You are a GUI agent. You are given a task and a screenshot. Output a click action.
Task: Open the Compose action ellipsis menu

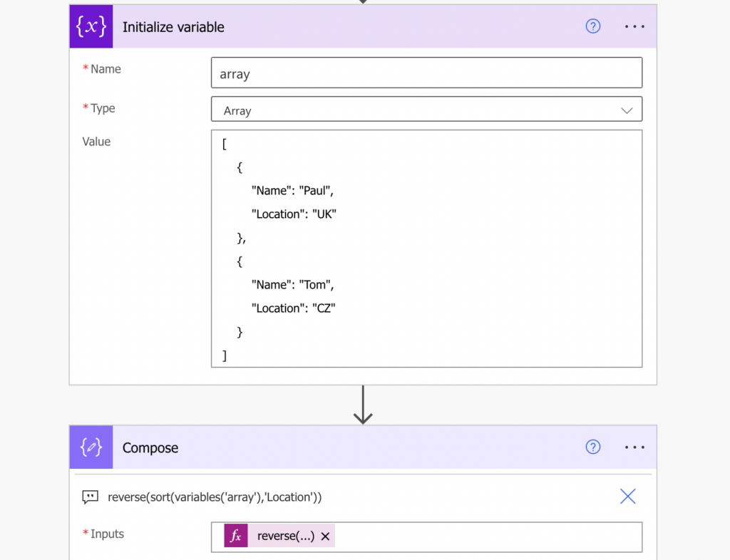(x=634, y=447)
